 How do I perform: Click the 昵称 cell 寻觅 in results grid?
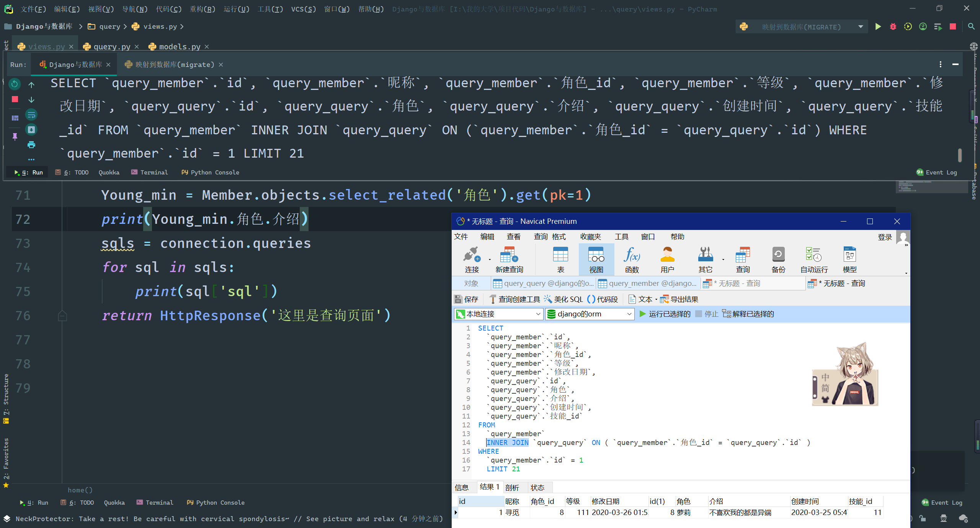(x=512, y=512)
